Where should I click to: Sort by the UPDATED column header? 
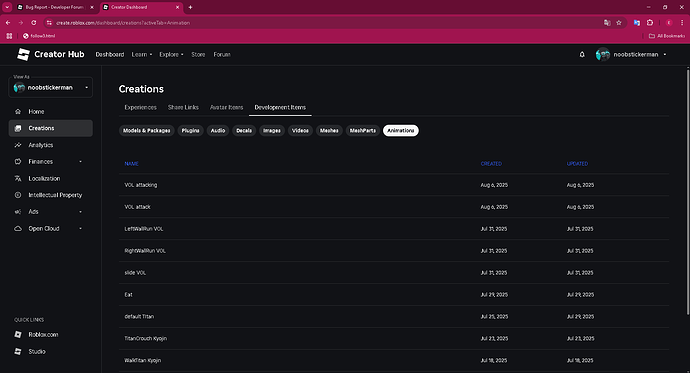[577, 164]
